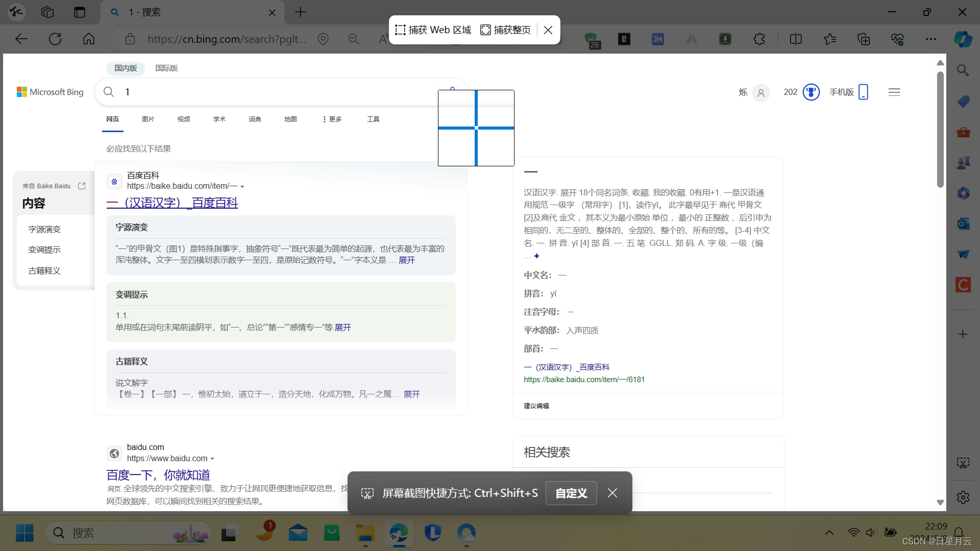Click the 自定义 shortcut button
980x551 pixels.
click(x=571, y=493)
